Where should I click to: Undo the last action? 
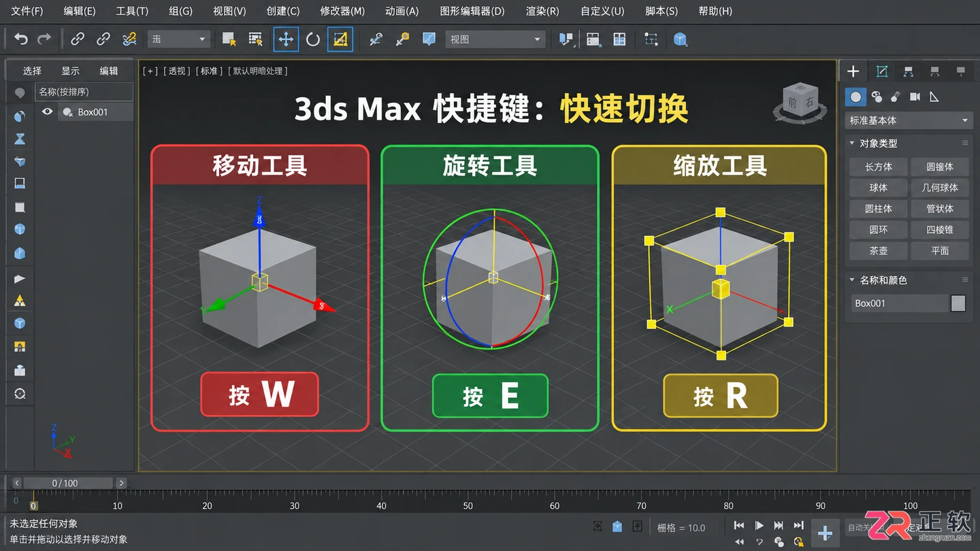coord(21,39)
